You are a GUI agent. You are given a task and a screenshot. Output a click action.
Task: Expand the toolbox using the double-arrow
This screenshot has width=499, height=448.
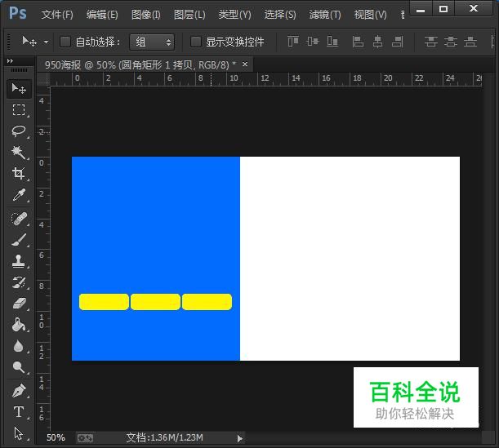tap(10, 61)
